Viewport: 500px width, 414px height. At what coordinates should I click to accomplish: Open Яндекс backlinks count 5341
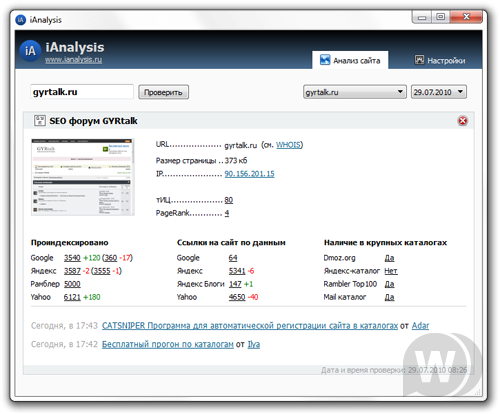[x=237, y=271]
